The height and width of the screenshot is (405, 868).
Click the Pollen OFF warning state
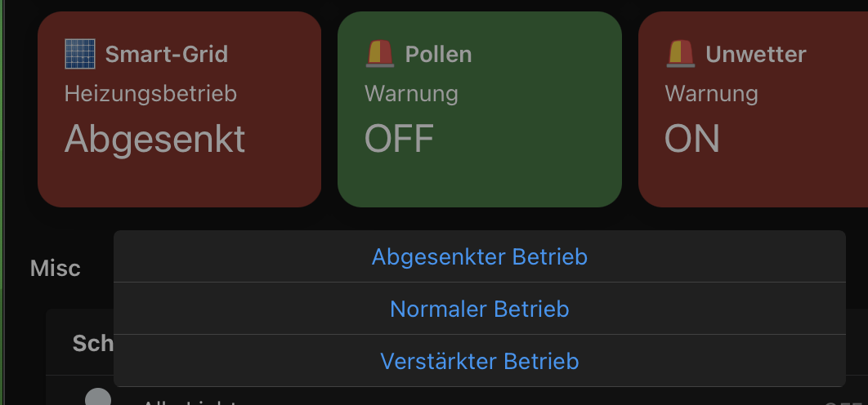tap(399, 139)
